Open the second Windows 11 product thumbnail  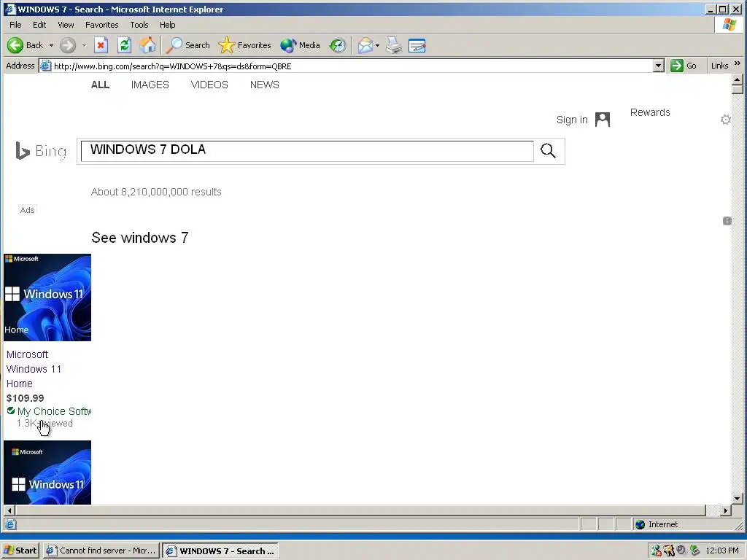pos(47,472)
